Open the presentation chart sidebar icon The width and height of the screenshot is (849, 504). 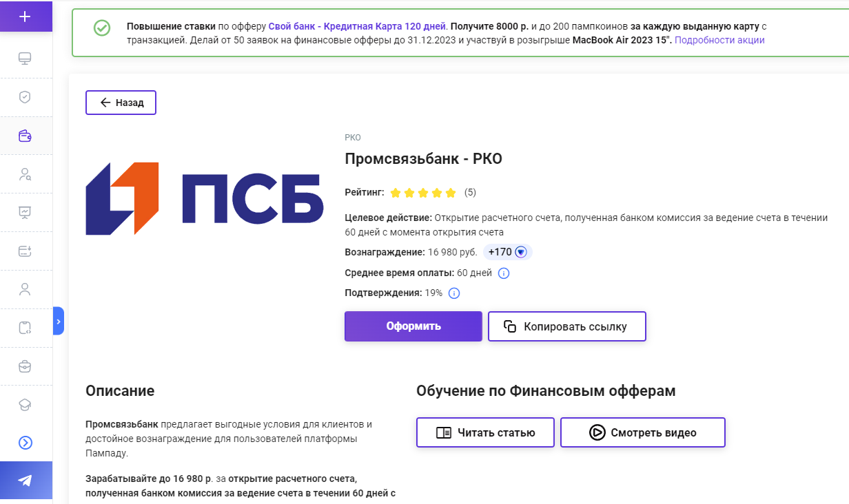[25, 213]
